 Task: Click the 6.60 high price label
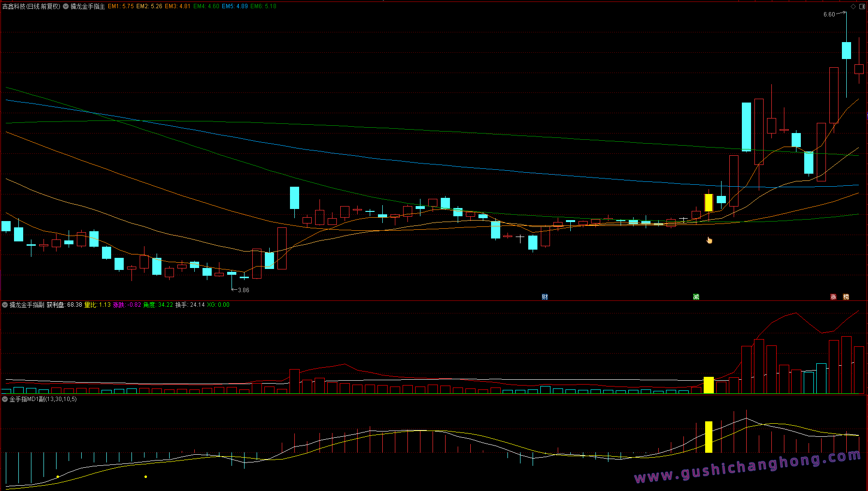click(829, 15)
